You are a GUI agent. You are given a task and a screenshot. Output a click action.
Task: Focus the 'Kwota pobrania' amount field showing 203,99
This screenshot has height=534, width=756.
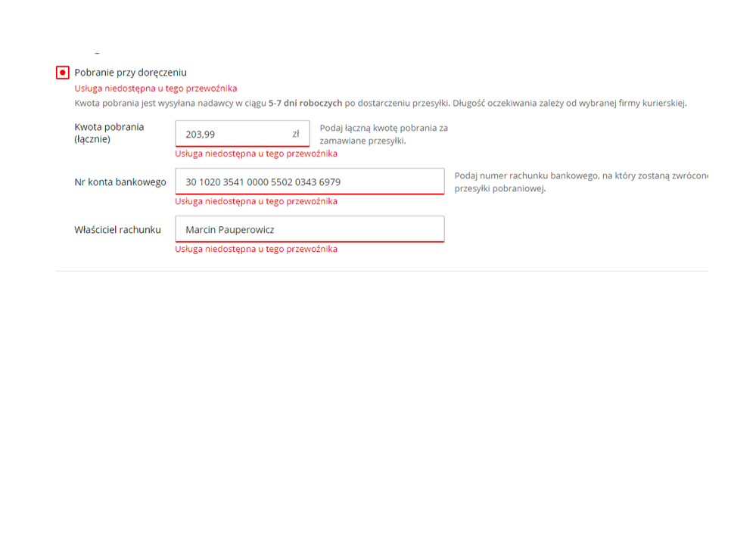pos(242,133)
